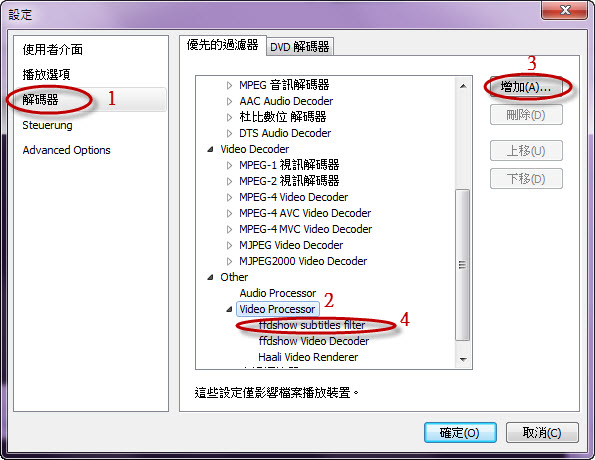
Task: Expand the MJPEG2000 Video Decoder arrow
Action: [x=229, y=261]
